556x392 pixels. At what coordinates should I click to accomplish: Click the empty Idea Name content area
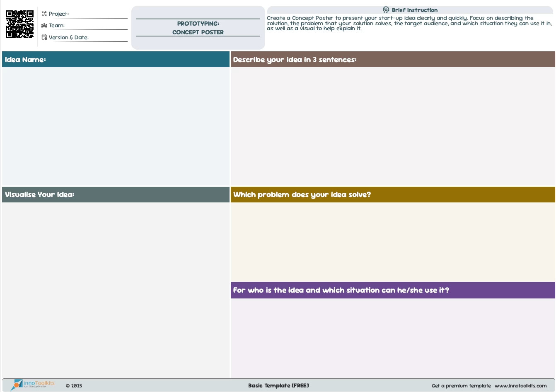pos(116,126)
